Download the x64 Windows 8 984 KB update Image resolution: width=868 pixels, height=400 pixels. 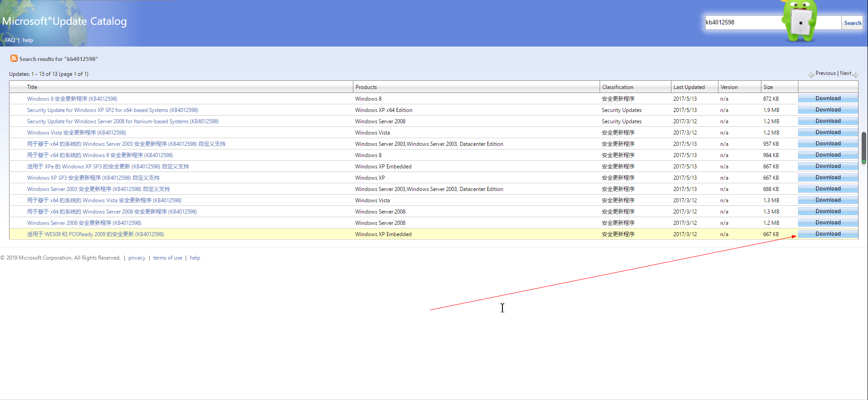pyautogui.click(x=828, y=155)
